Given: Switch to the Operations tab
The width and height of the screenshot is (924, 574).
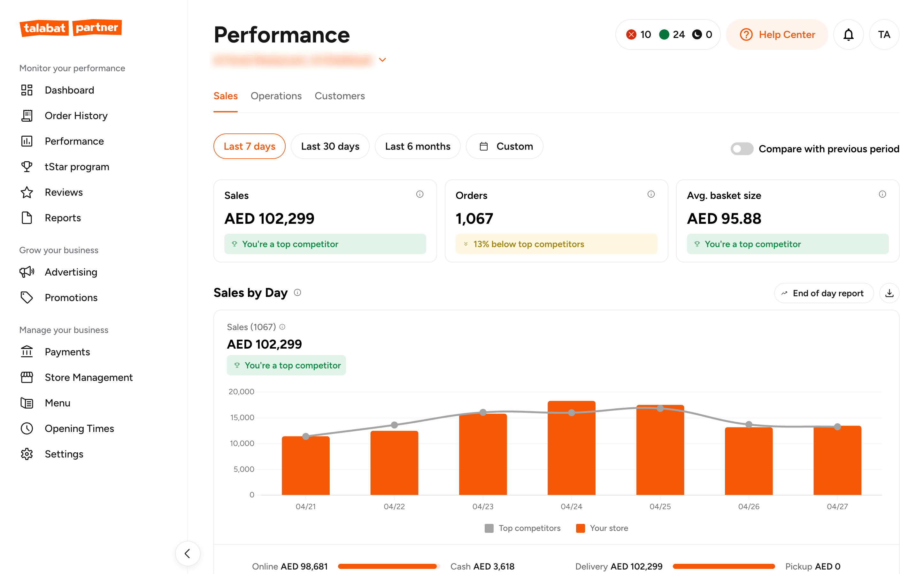Looking at the screenshot, I should [276, 96].
